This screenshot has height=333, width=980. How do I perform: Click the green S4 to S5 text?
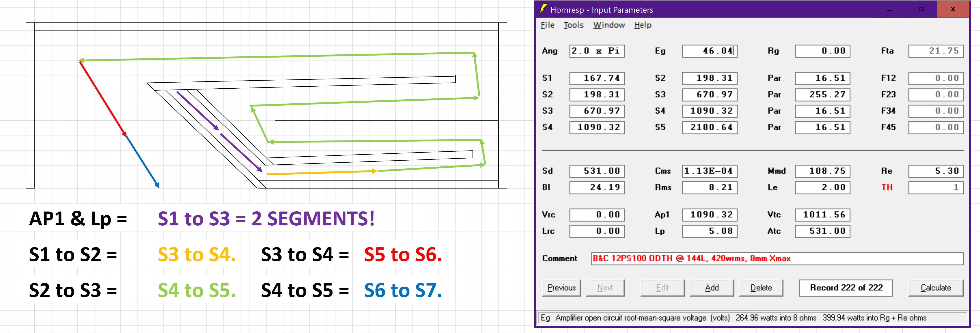[x=197, y=290]
